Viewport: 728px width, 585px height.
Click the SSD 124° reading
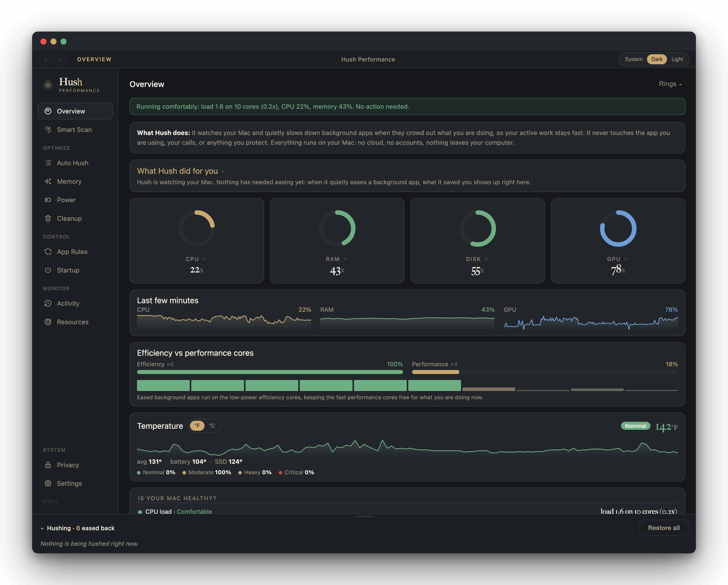point(228,461)
